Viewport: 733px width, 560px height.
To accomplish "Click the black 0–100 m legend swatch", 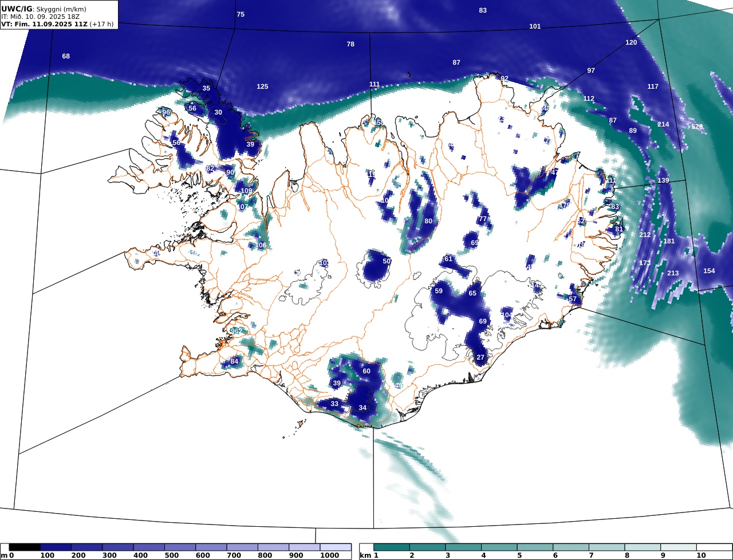I will pos(25,547).
